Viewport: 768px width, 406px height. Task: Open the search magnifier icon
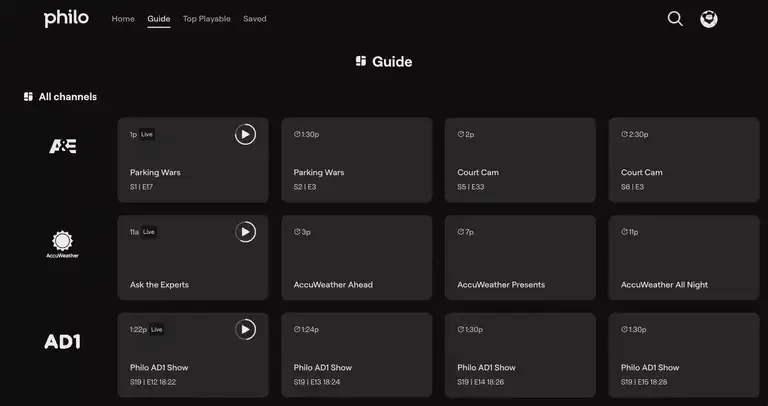point(675,19)
